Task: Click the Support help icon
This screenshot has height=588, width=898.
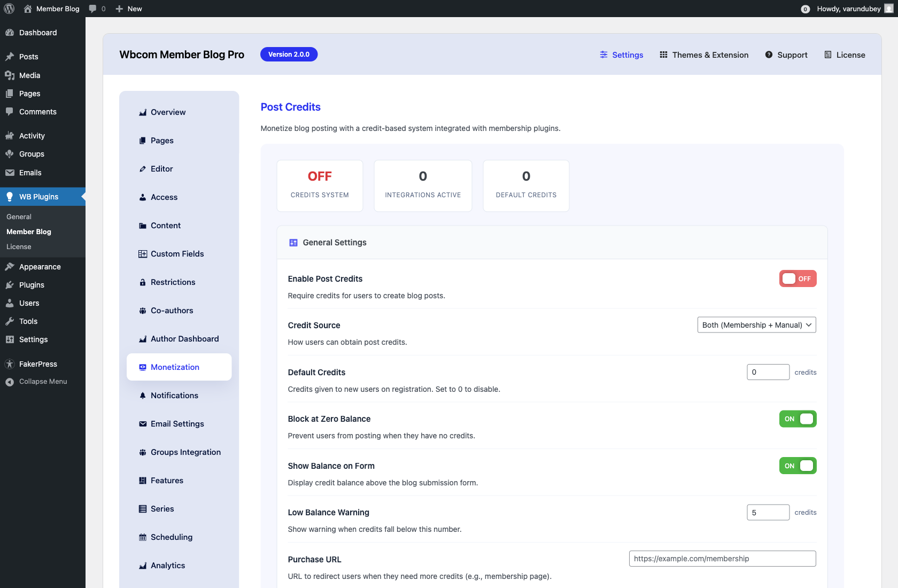Action: pos(769,55)
